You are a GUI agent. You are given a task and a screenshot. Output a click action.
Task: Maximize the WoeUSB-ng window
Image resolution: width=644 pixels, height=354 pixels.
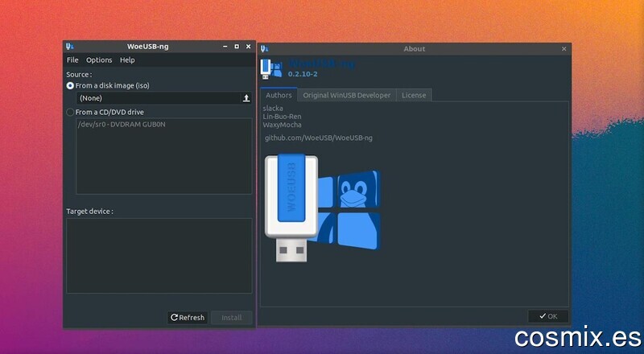[x=237, y=47]
